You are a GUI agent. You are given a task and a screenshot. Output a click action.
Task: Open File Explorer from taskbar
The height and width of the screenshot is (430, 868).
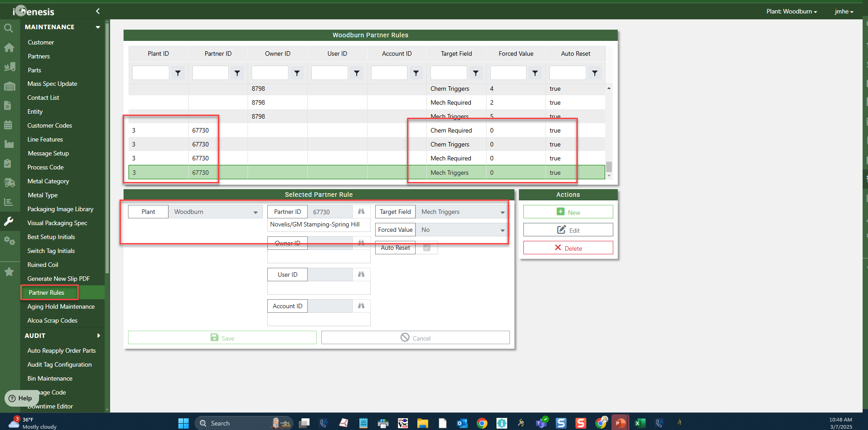423,423
